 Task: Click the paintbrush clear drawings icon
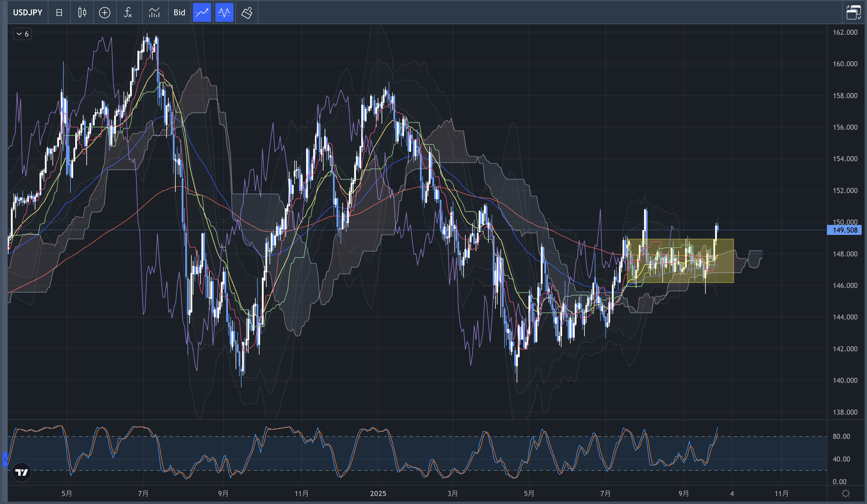tap(247, 13)
